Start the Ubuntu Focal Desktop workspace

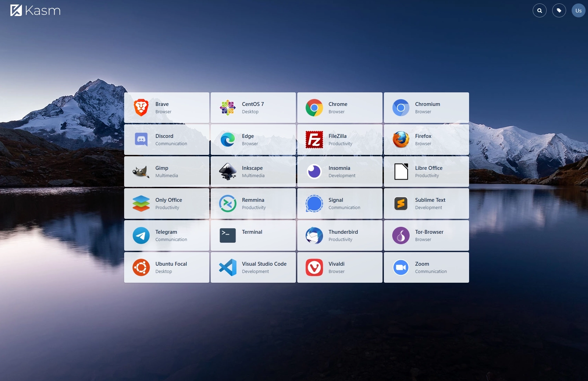167,267
